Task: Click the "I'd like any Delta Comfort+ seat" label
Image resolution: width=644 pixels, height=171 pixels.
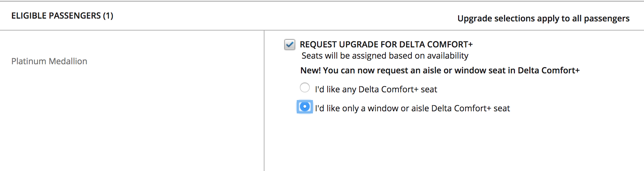Action: point(376,90)
